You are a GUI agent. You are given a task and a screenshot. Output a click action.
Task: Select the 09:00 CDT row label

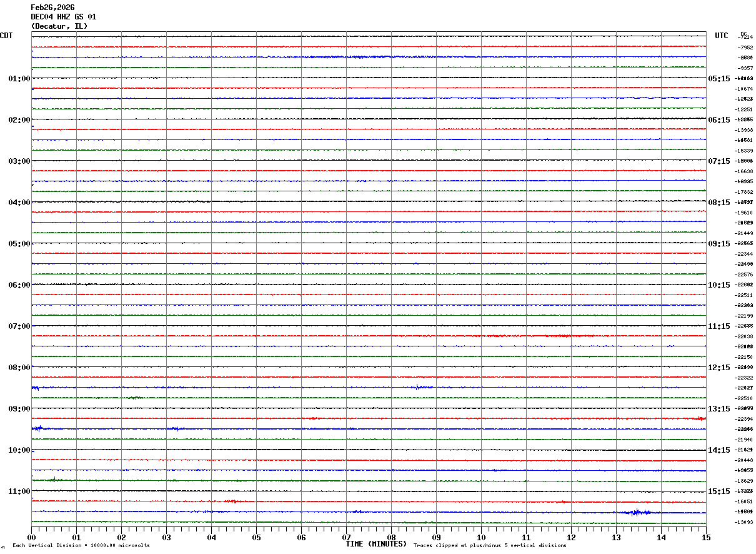pos(19,408)
